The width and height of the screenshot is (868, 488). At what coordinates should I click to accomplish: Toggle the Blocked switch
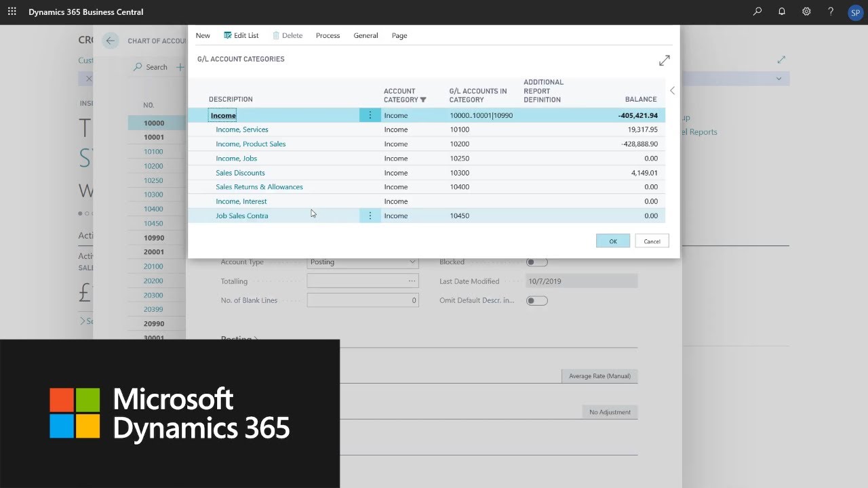coord(536,262)
